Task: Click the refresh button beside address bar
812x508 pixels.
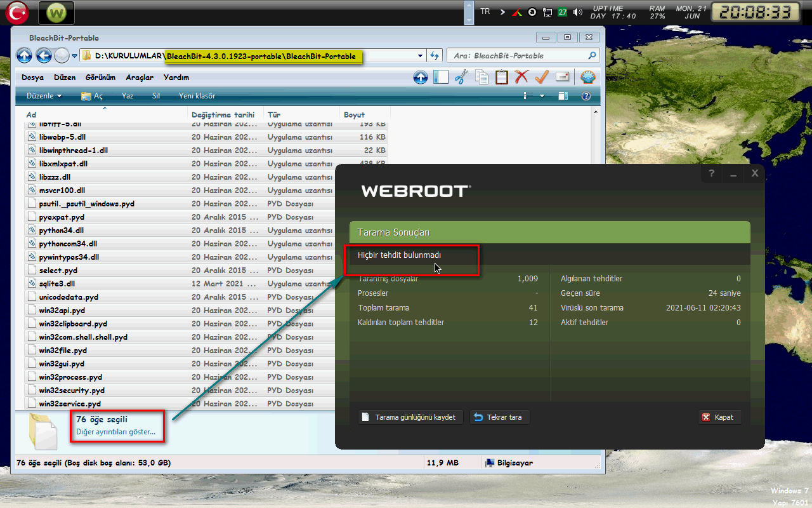Action: [x=435, y=56]
